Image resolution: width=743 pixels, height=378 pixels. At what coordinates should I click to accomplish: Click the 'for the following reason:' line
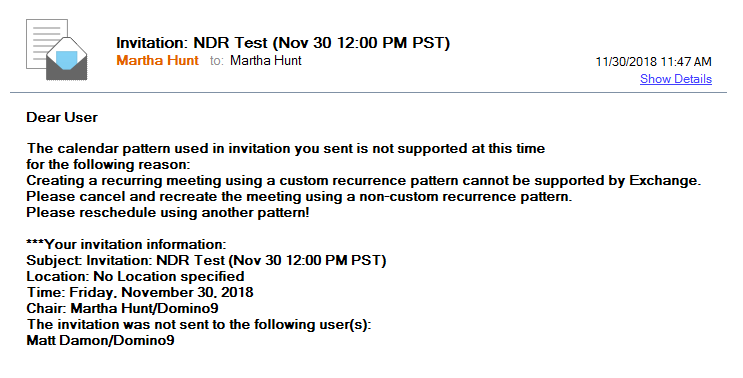click(x=108, y=164)
